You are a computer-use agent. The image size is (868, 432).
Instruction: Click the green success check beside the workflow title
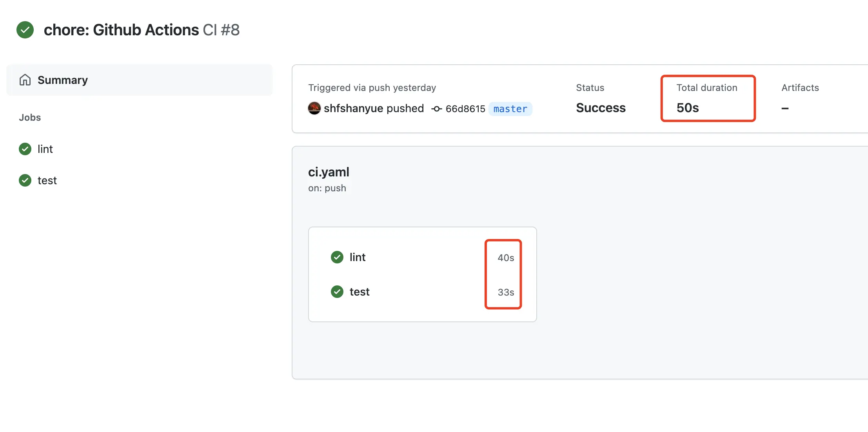(x=25, y=30)
